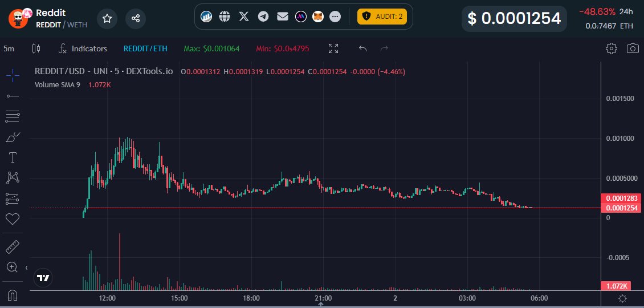644x308 pixels.
Task: Show more links with the three-dot icon
Action: coord(335,17)
